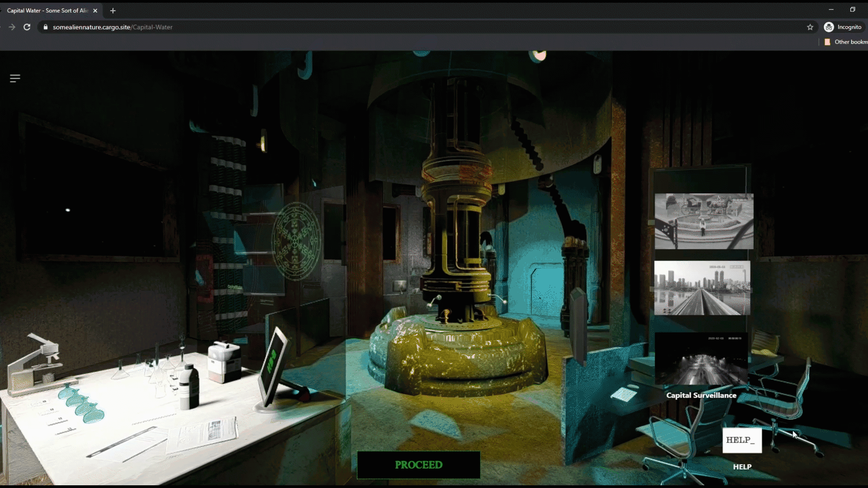Close the Capital Water tab
The width and height of the screenshot is (868, 488).
coord(95,10)
